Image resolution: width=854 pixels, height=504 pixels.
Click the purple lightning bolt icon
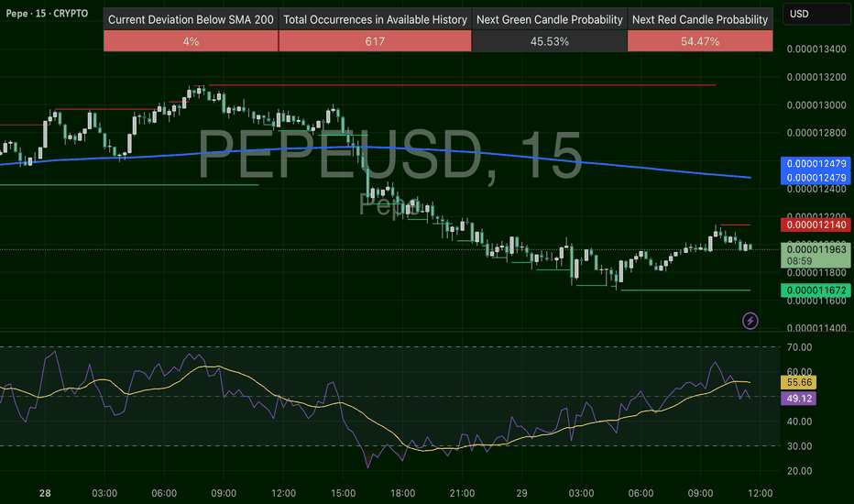750,321
